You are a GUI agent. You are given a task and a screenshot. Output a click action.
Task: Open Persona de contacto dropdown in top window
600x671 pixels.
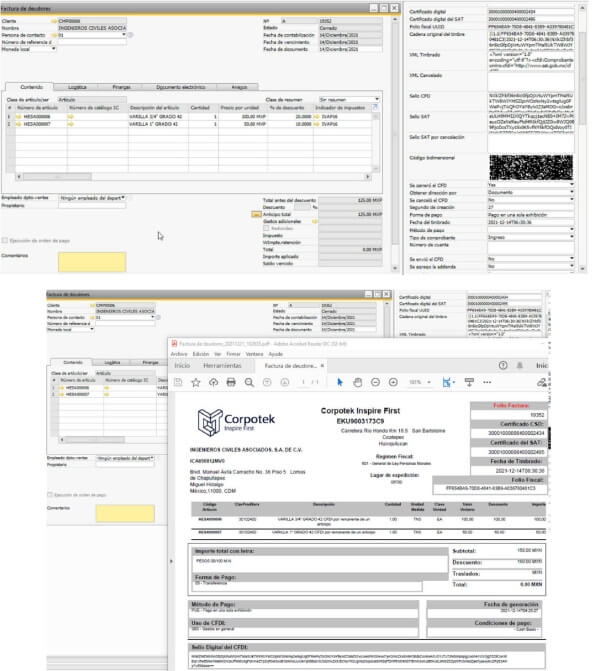click(124, 35)
